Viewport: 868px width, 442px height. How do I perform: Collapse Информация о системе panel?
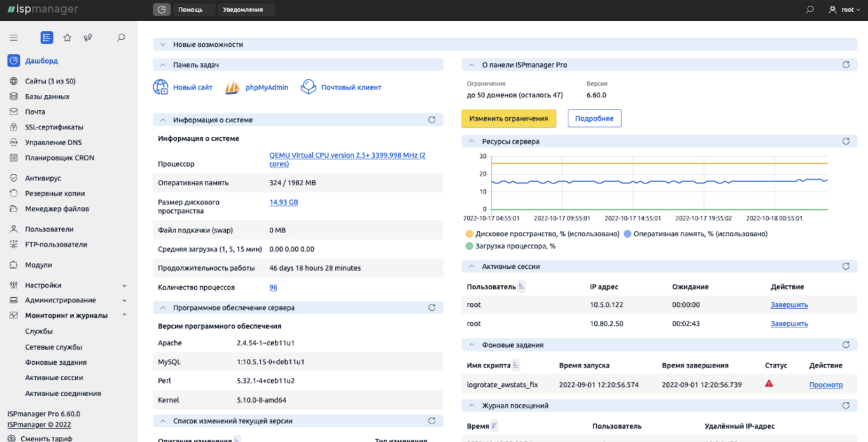pos(163,120)
